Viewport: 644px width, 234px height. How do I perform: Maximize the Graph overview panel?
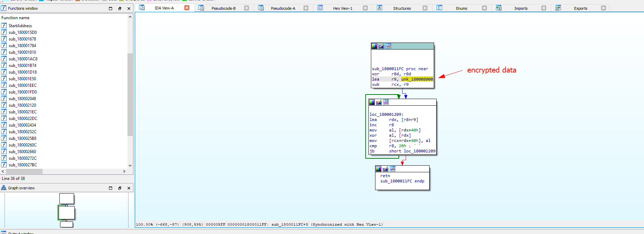[x=111, y=188]
